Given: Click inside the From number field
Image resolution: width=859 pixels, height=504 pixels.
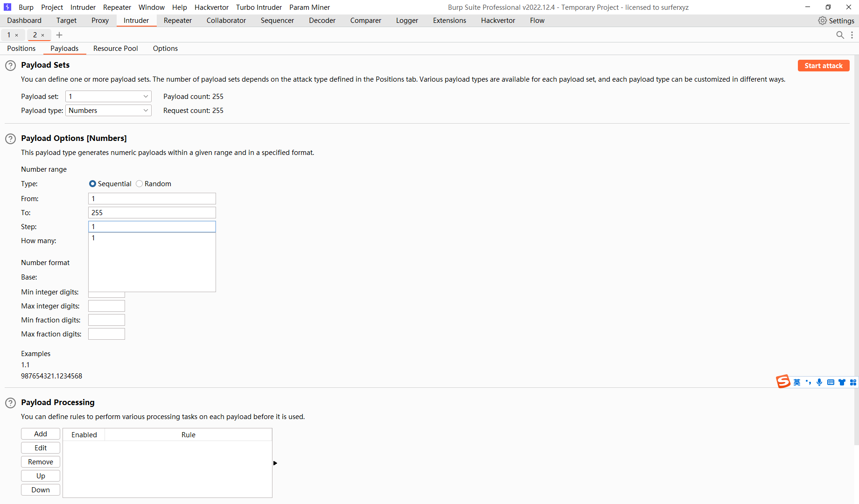Looking at the screenshot, I should pos(152,198).
